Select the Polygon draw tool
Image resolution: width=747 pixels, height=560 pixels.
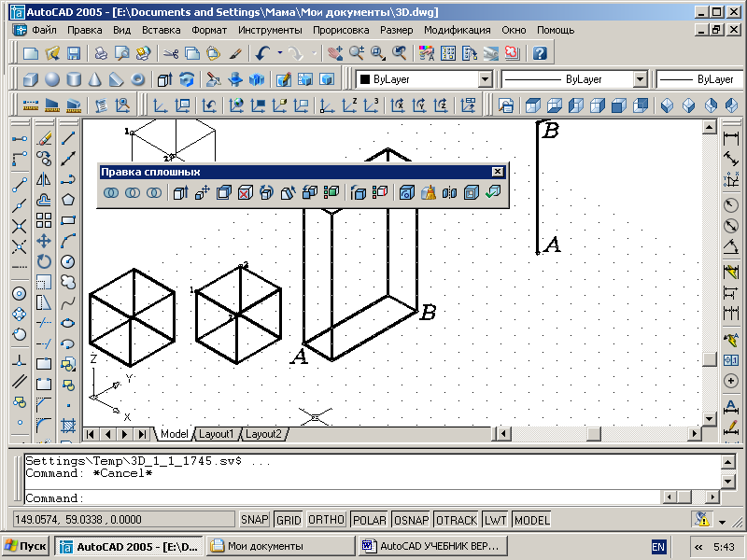(x=68, y=200)
